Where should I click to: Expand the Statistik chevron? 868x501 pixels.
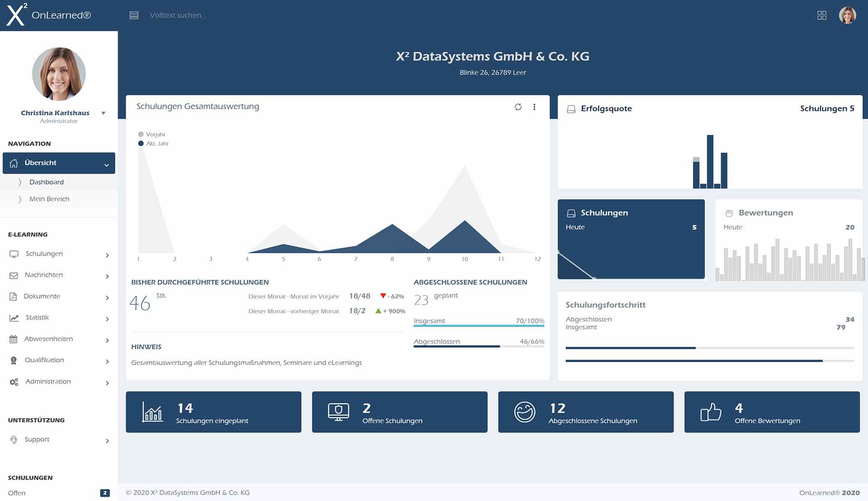point(107,319)
